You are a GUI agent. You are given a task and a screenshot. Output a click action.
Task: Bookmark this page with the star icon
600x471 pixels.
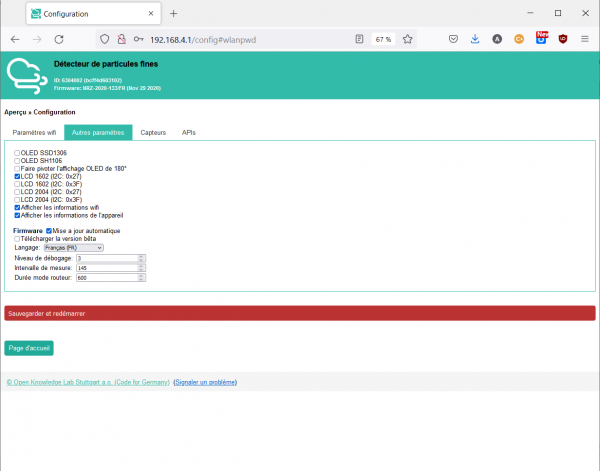408,39
